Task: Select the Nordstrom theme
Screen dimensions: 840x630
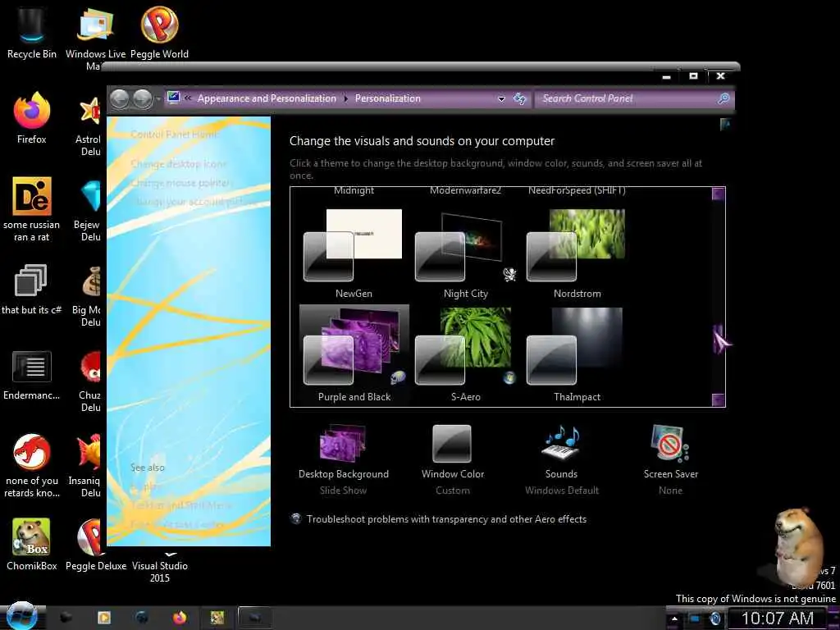Action: (577, 253)
